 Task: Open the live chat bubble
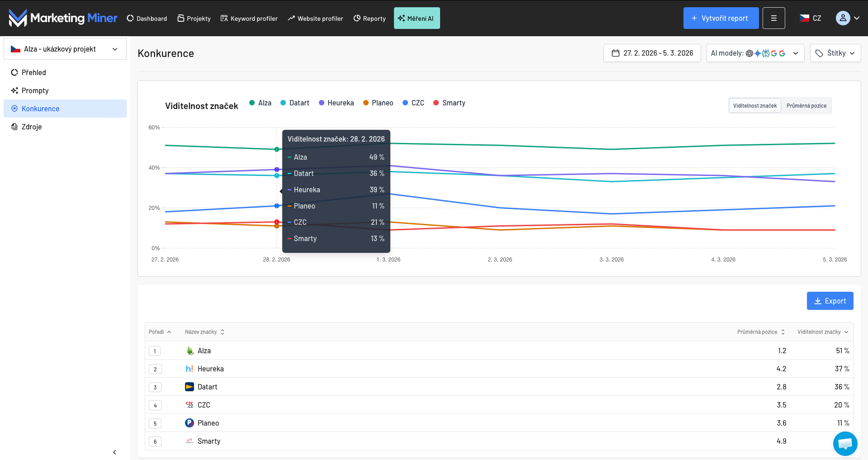click(x=845, y=444)
